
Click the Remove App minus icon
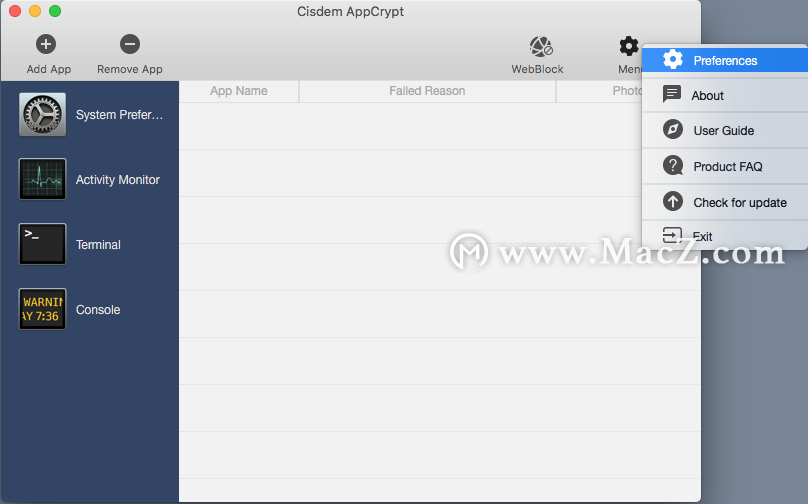pos(130,44)
